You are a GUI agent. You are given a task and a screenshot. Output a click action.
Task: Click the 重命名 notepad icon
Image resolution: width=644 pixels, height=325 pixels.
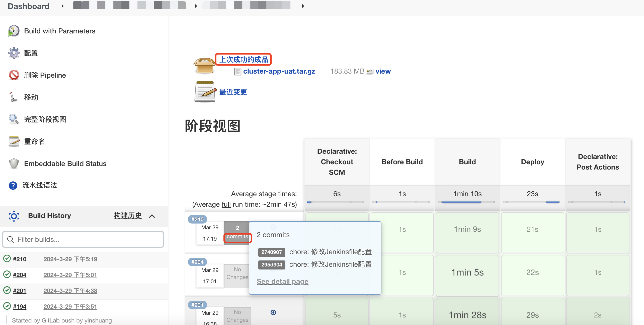tap(14, 141)
